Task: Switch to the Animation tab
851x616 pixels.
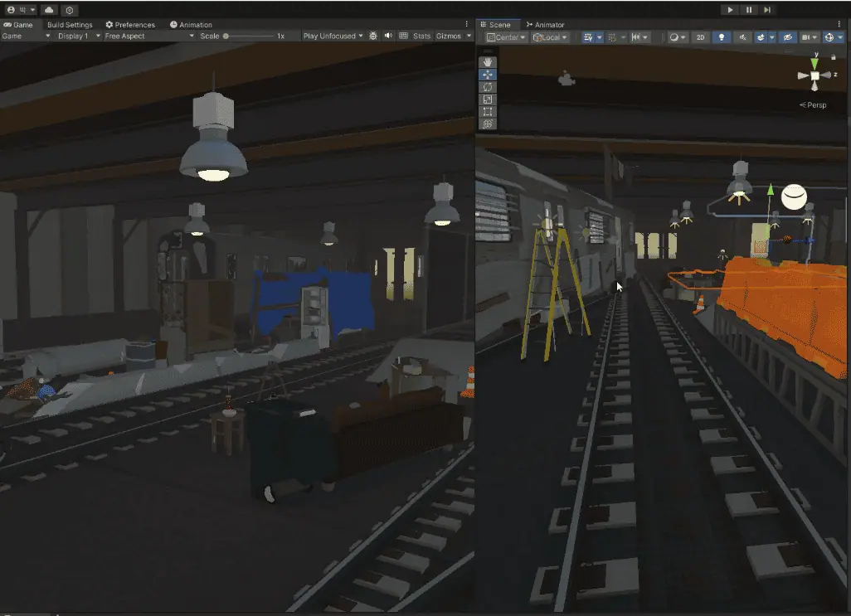Action: point(191,25)
